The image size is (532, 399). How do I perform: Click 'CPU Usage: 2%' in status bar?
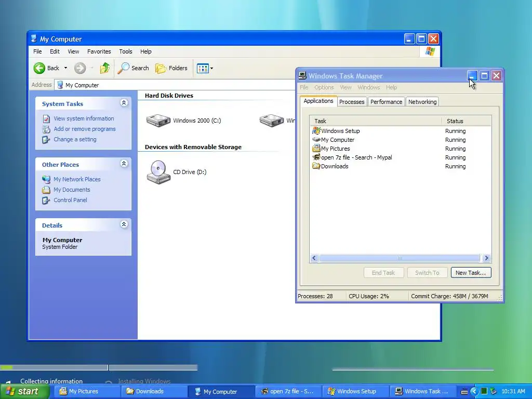pyautogui.click(x=369, y=296)
